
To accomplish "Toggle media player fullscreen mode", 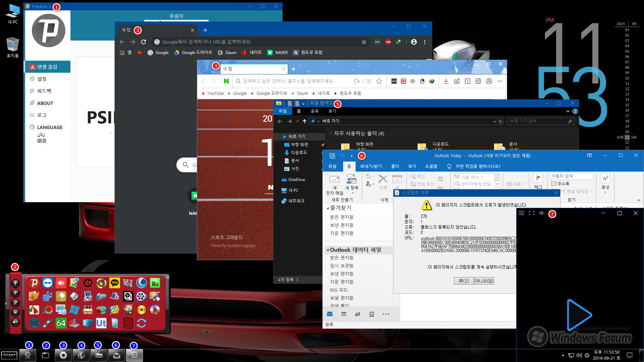I will (532, 213).
